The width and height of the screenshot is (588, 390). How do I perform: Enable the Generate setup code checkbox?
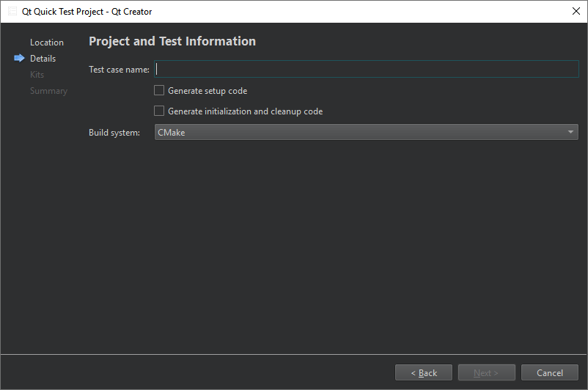click(159, 91)
